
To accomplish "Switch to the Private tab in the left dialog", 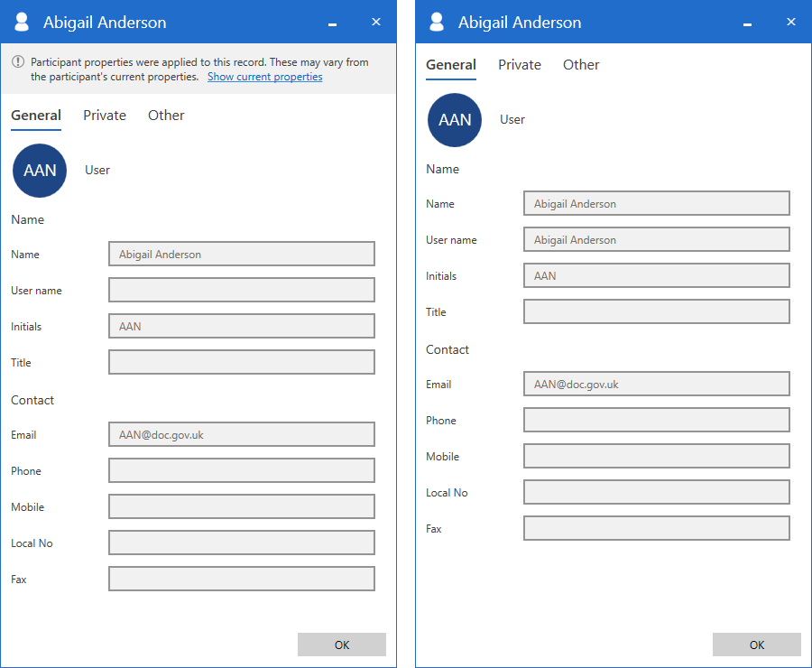I will tap(105, 116).
